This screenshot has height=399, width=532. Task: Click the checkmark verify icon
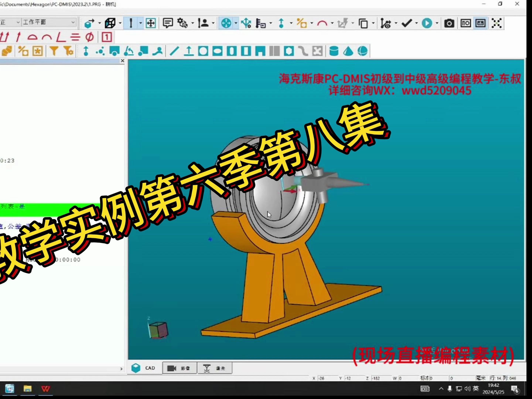coord(407,23)
